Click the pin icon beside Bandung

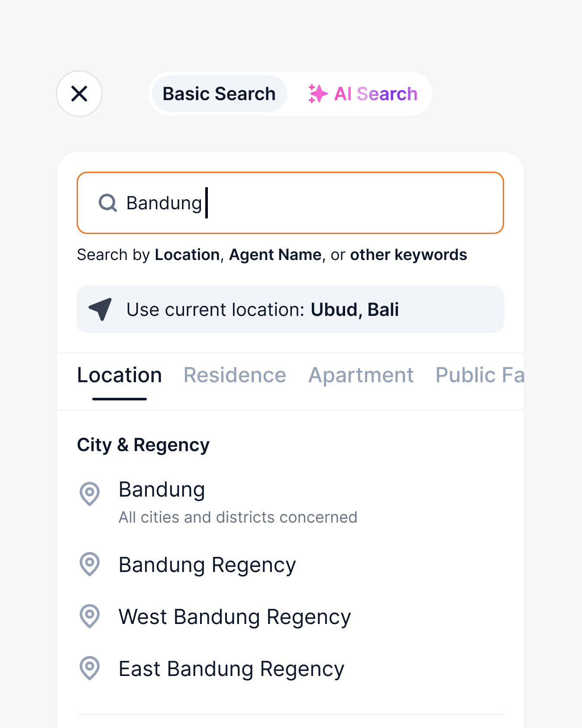coord(90,494)
